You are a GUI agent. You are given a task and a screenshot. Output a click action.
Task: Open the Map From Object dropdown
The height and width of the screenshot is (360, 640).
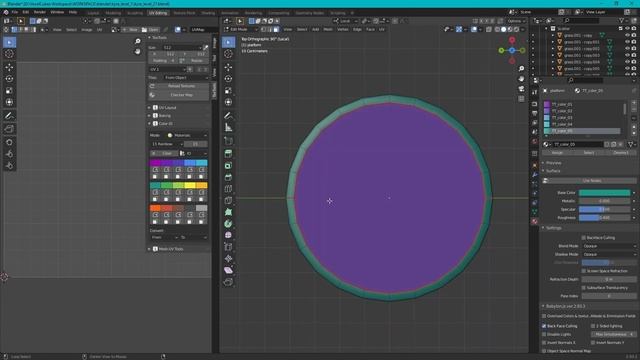coord(186,78)
